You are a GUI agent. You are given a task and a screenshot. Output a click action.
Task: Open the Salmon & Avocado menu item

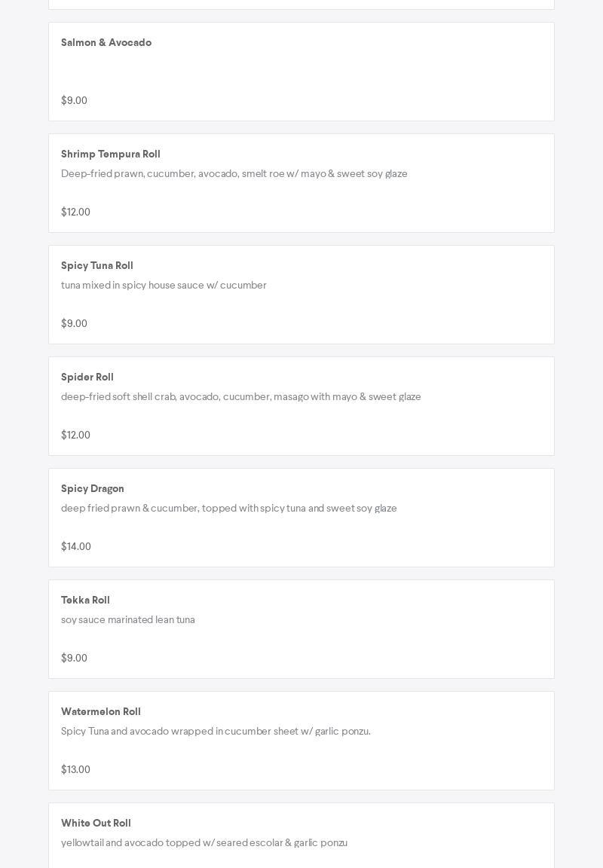point(106,43)
